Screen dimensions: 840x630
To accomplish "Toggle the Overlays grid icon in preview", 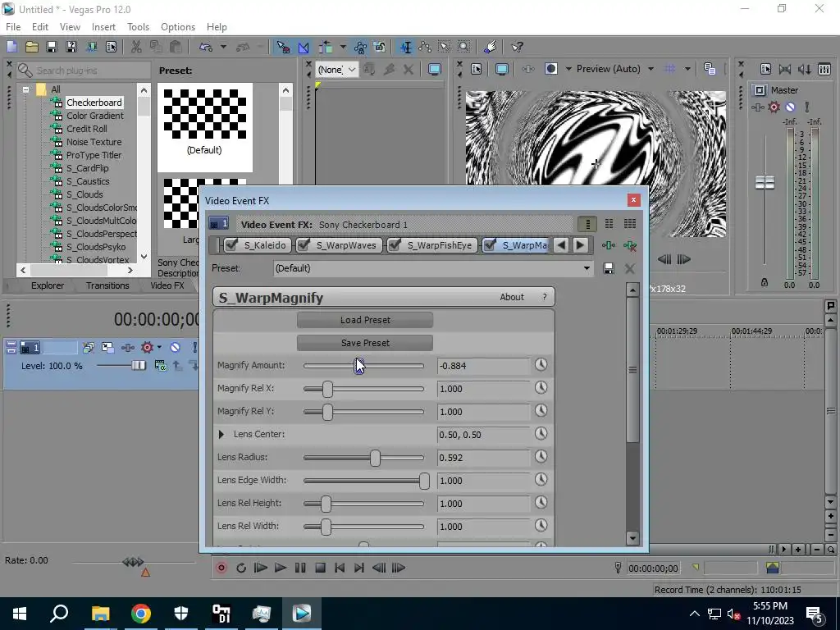I will [669, 69].
